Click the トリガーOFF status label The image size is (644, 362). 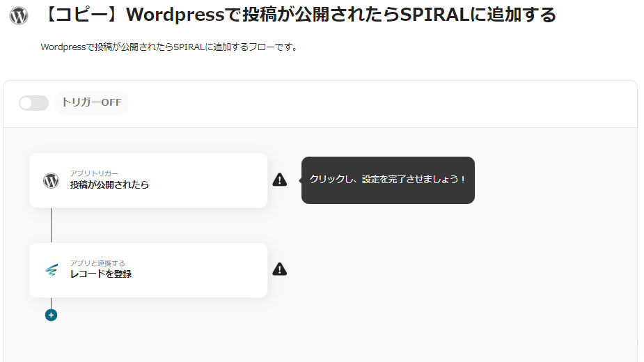coord(92,102)
